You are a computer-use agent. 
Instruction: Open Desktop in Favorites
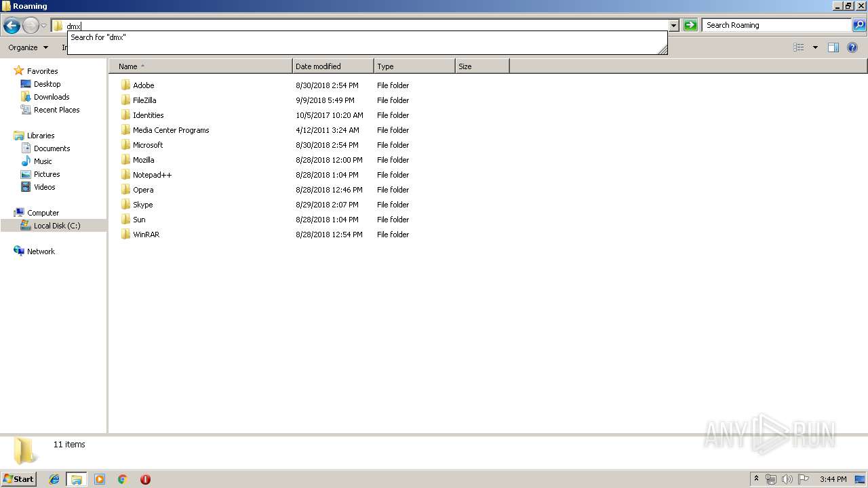point(47,84)
